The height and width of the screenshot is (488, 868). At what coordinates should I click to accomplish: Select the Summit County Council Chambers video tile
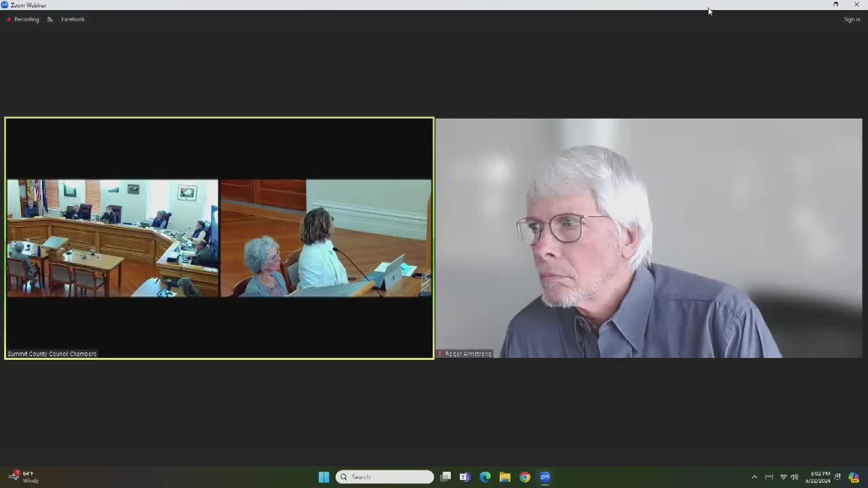coord(219,238)
